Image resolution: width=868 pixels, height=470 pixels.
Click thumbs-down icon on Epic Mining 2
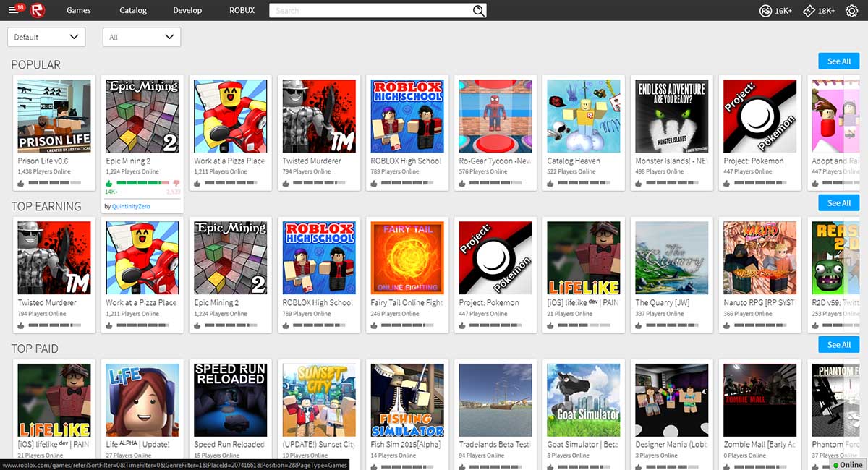tap(176, 184)
